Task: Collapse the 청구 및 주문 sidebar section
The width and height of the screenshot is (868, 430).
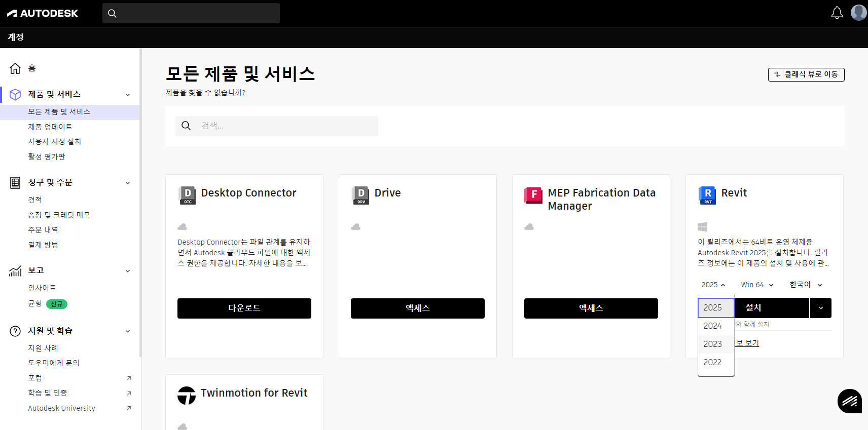Action: coord(128,183)
